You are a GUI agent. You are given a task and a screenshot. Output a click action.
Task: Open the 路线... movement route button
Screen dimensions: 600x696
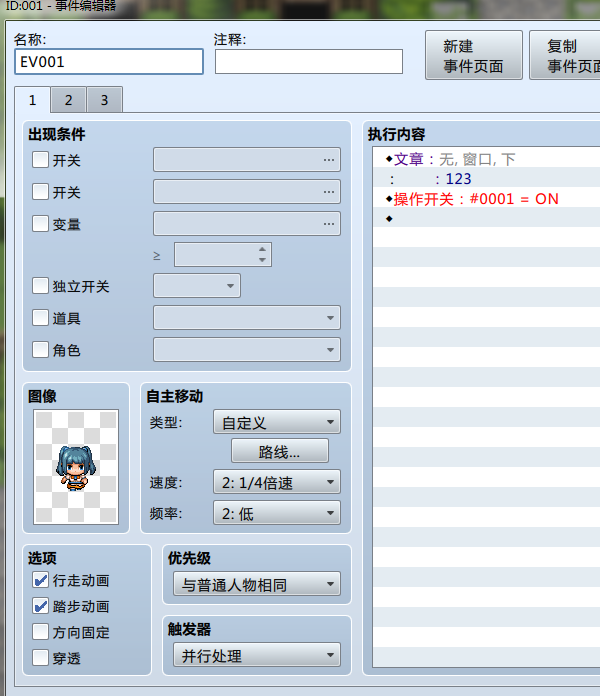pos(280,451)
